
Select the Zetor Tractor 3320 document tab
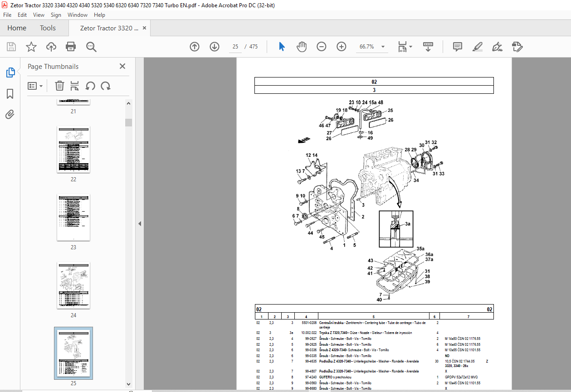pos(109,28)
